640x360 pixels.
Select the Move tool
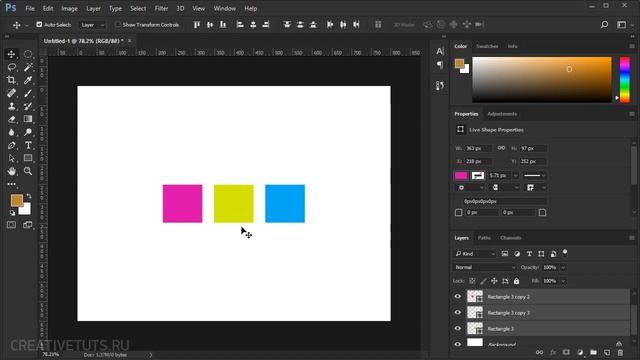coord(11,54)
